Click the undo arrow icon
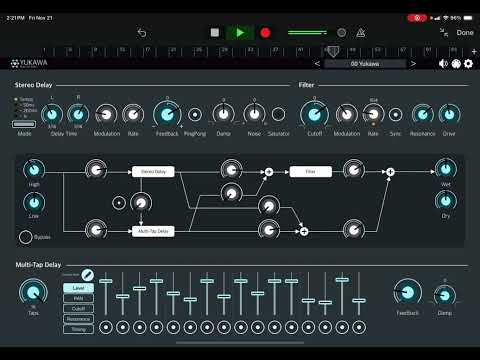This screenshot has height=360, width=480. point(142,33)
